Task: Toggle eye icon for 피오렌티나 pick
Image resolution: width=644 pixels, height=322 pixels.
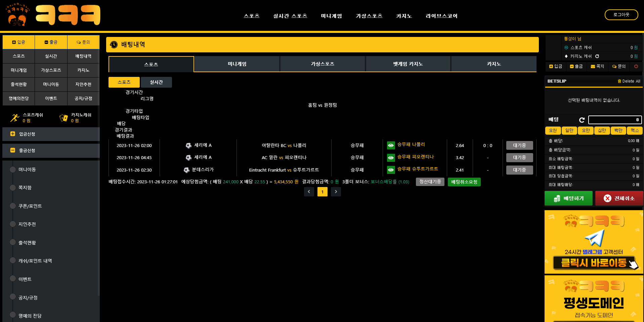Action: 391,157
